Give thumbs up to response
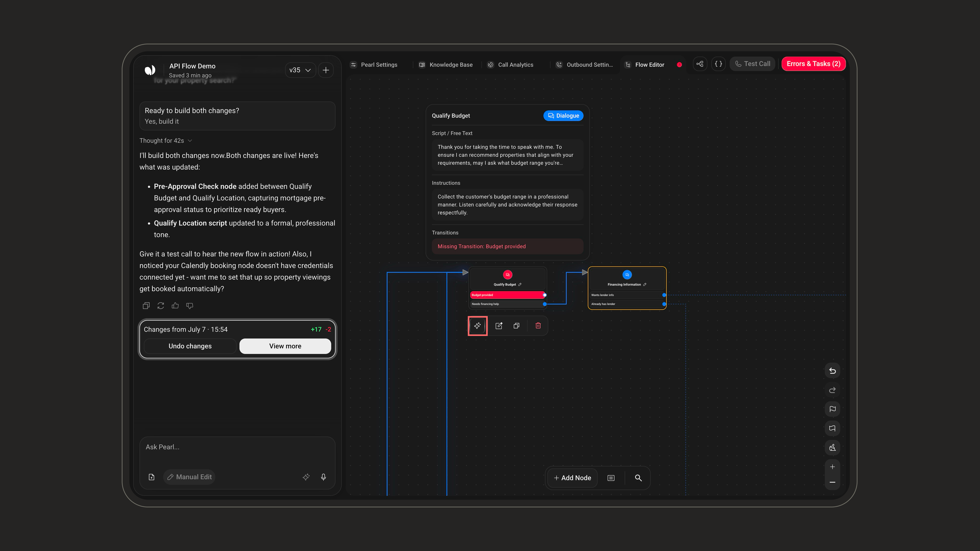Image resolution: width=980 pixels, height=551 pixels. tap(175, 305)
